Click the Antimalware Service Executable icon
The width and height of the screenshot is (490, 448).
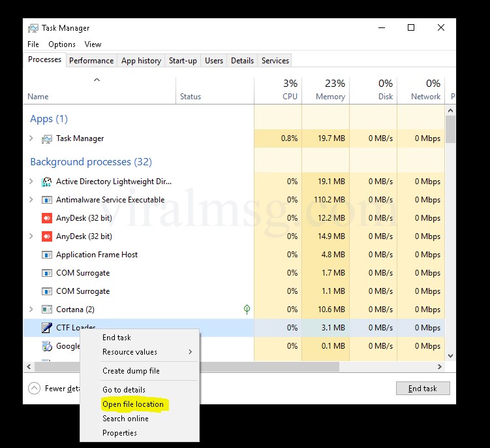tap(47, 200)
